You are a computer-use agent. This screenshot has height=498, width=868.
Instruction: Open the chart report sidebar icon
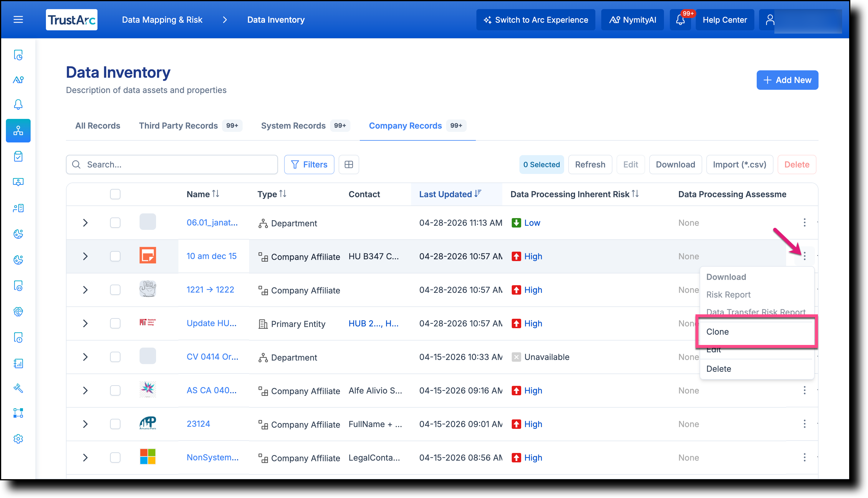18,363
